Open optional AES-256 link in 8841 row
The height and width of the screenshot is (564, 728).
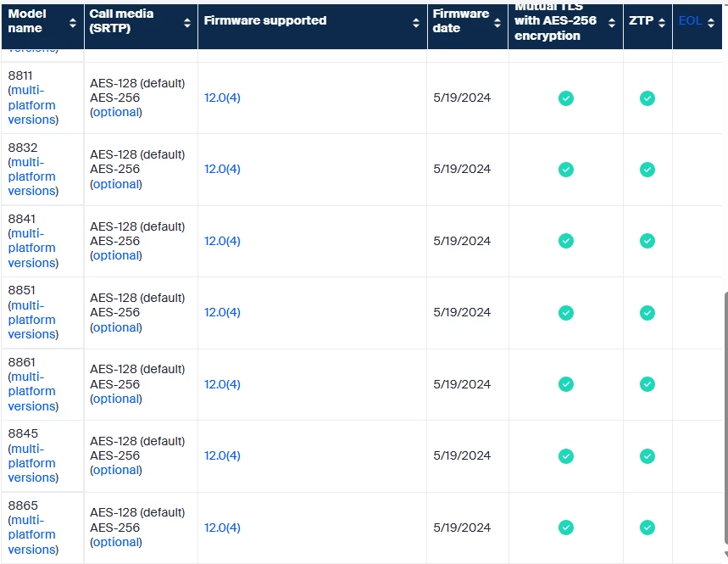(116, 255)
